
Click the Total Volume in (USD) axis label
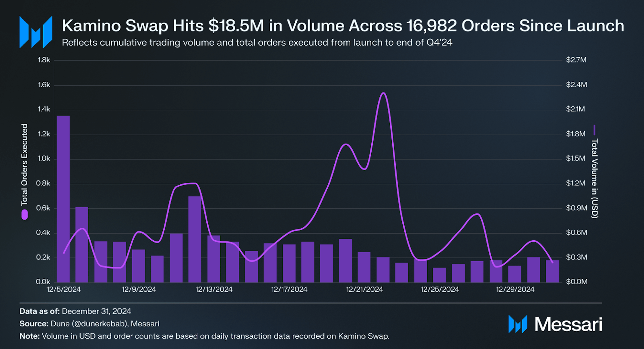(x=594, y=178)
